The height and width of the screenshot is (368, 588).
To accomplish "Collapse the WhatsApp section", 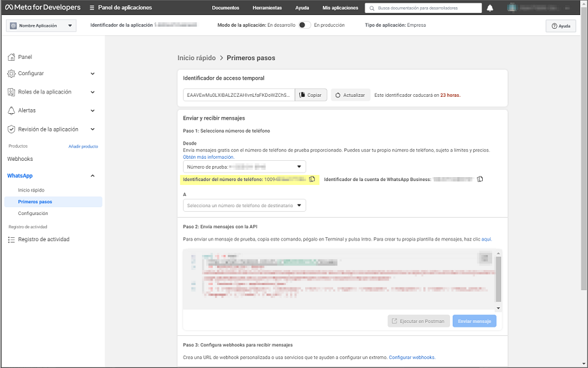I will 93,176.
